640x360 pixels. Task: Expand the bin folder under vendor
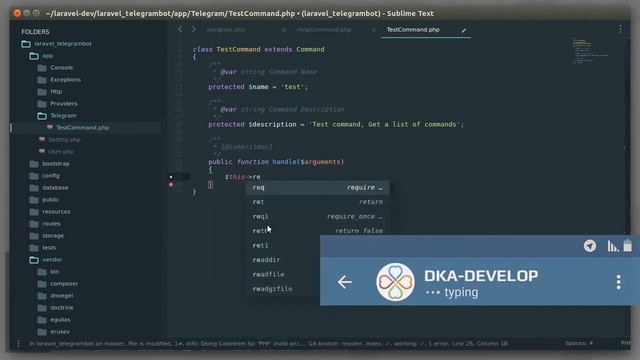point(48,272)
